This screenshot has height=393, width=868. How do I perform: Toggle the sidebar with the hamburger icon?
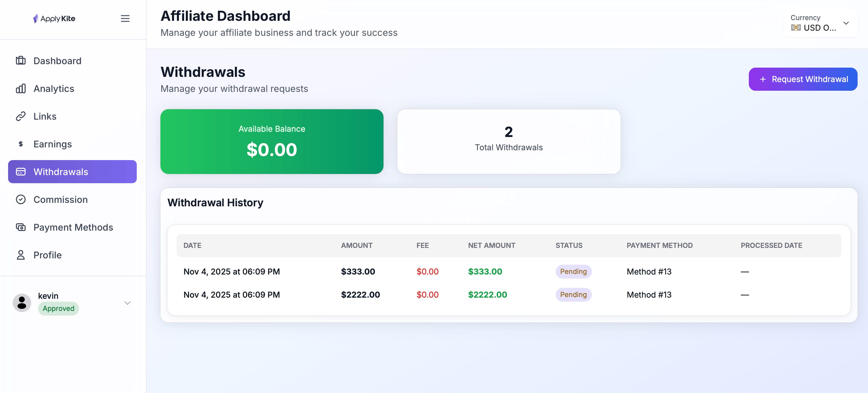pyautogui.click(x=125, y=18)
